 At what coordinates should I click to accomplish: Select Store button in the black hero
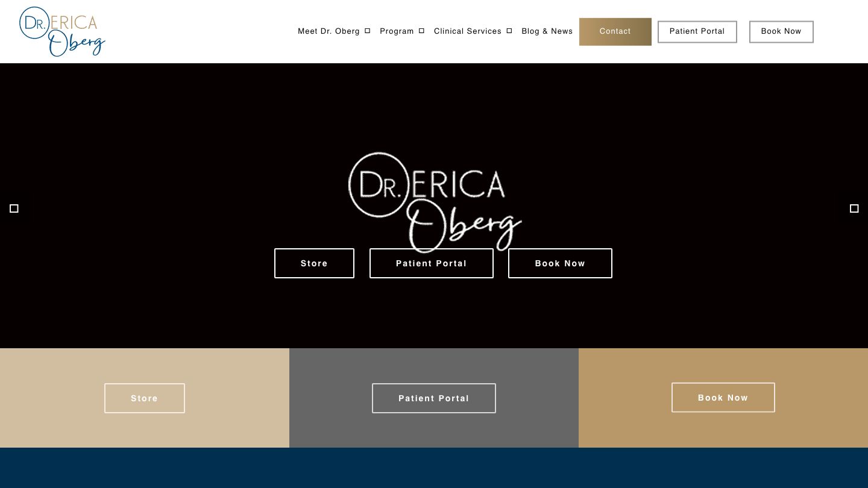314,263
